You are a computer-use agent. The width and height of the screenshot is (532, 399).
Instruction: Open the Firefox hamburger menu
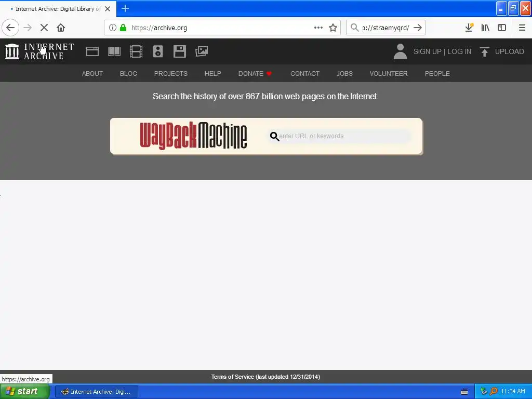(x=522, y=28)
